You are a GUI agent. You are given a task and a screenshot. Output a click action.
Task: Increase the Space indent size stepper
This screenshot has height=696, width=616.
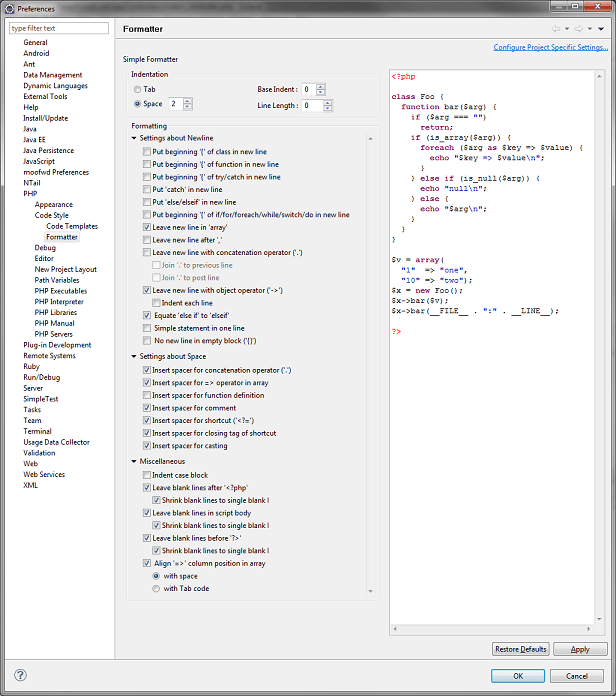(x=188, y=101)
